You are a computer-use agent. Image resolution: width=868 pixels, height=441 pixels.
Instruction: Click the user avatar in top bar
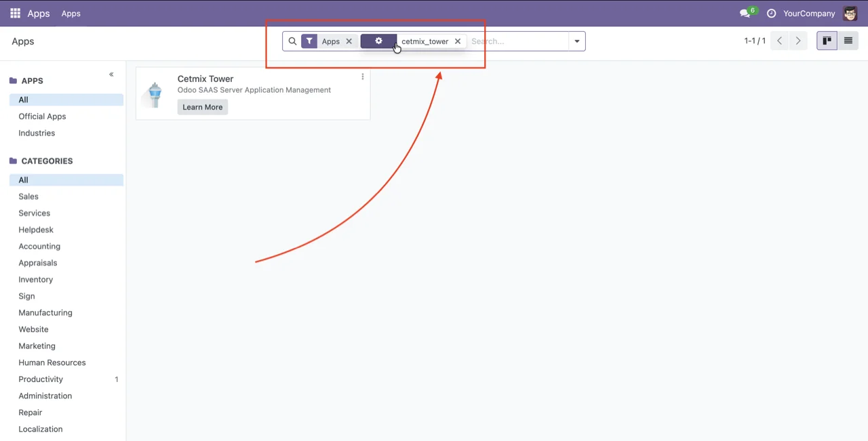(x=850, y=14)
